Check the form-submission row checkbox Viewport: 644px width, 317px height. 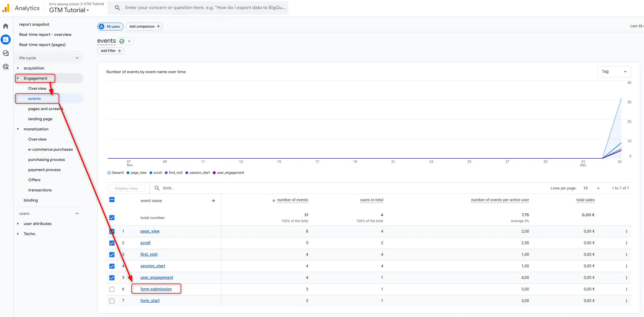(112, 289)
